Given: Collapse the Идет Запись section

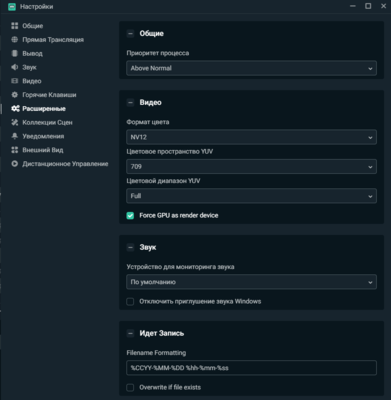Looking at the screenshot, I should pyautogui.click(x=131, y=333).
